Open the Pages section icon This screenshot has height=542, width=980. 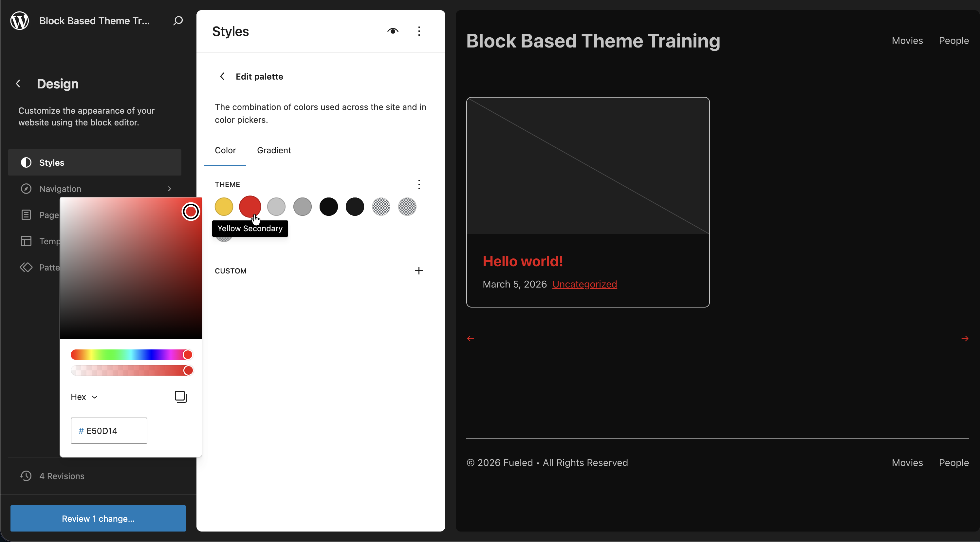pos(26,214)
